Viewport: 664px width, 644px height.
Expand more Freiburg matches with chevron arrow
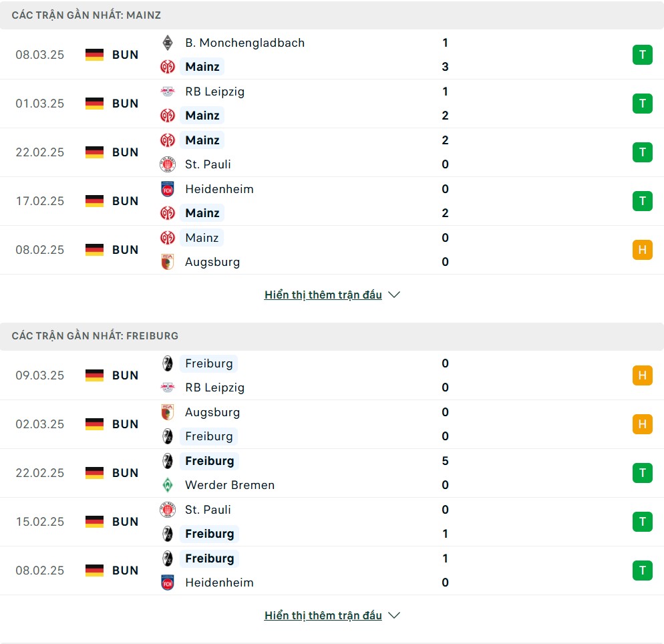pos(394,615)
